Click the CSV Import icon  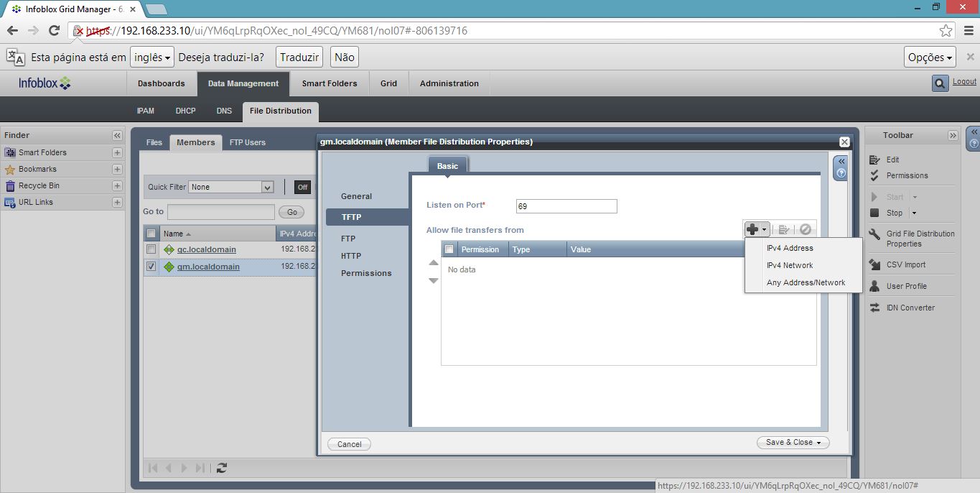coord(874,264)
